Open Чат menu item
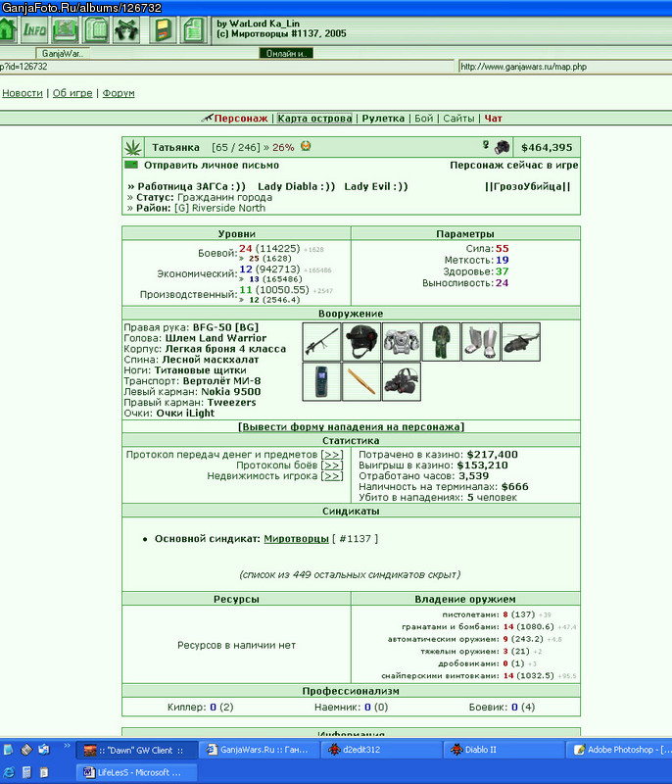Viewport: 672px width, 784px height. 493,119
